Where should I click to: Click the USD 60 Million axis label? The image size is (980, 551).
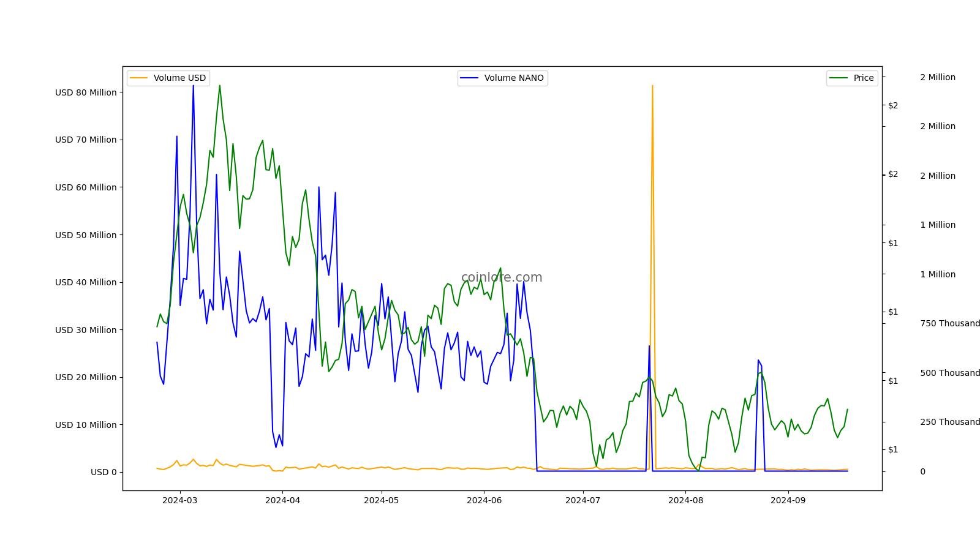point(86,187)
